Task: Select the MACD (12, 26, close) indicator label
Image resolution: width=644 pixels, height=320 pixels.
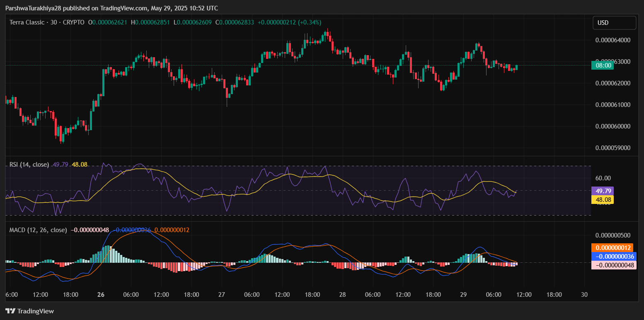Action: (38, 230)
